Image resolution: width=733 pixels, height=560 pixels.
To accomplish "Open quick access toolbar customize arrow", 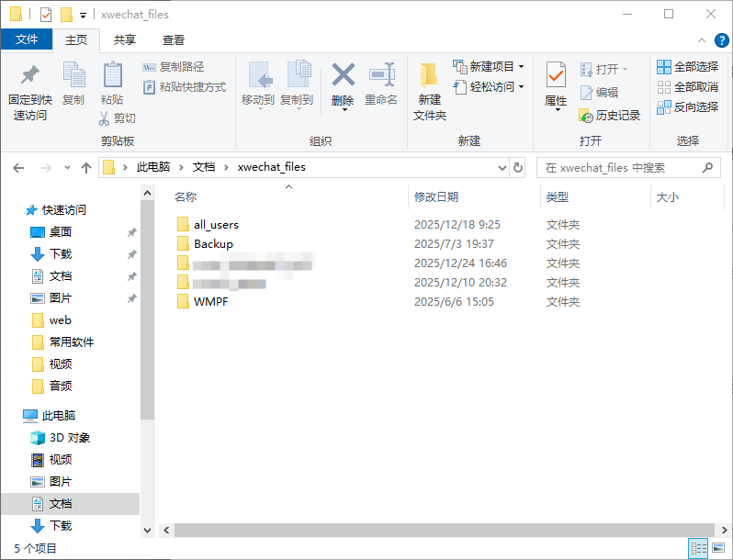I will [83, 16].
